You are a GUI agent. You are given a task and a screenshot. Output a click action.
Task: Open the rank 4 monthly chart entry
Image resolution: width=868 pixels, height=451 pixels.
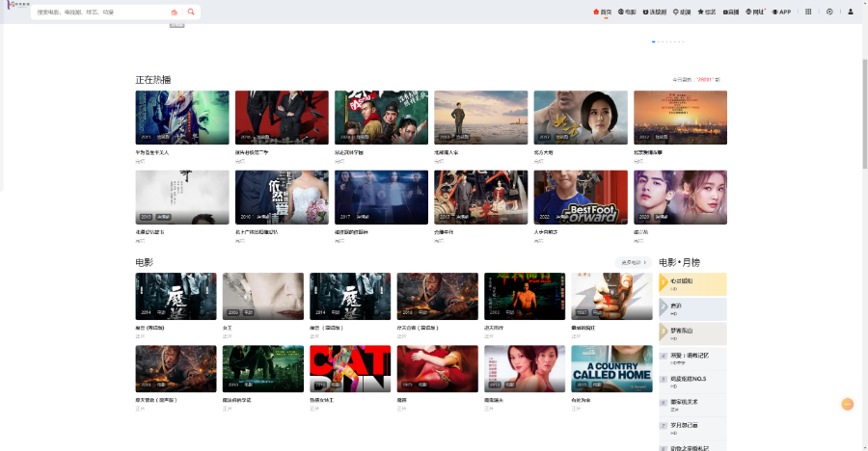tap(692, 358)
